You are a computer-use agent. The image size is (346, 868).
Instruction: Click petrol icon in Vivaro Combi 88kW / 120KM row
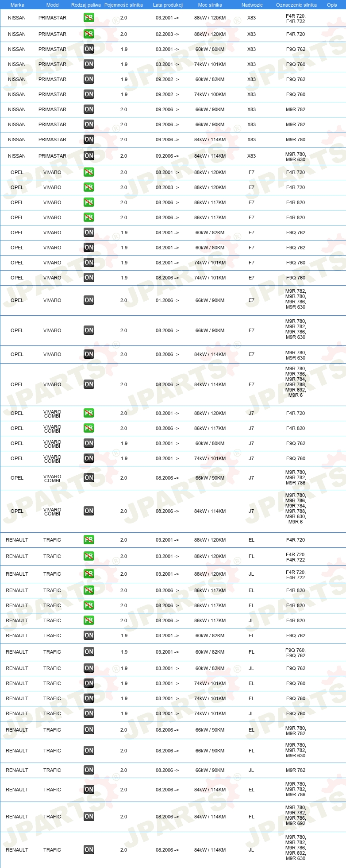(89, 413)
